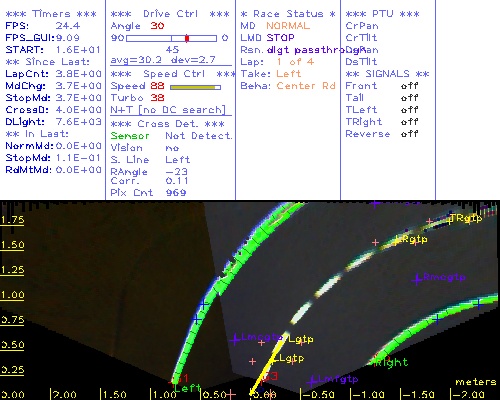Image resolution: width=500 pixels, height=400 pixels.
Task: Click the upper Lgtp yellow marker
Action: (x=300, y=339)
